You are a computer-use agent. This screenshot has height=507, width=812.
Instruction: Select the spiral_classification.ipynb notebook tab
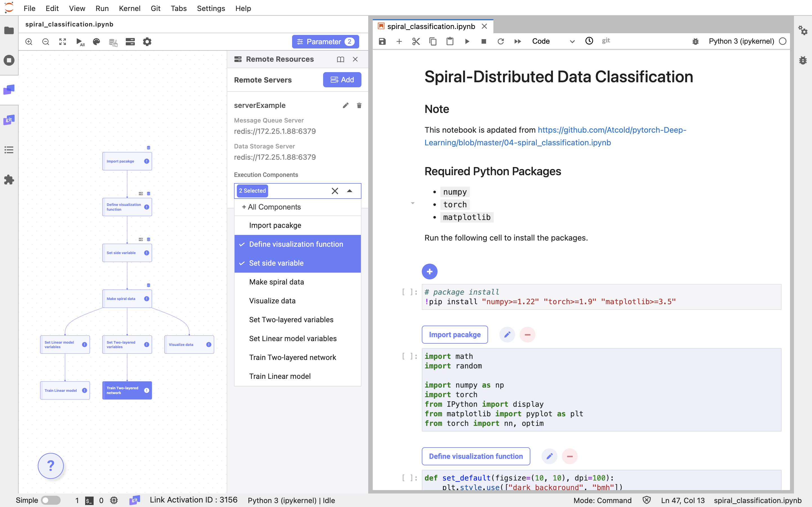click(431, 26)
